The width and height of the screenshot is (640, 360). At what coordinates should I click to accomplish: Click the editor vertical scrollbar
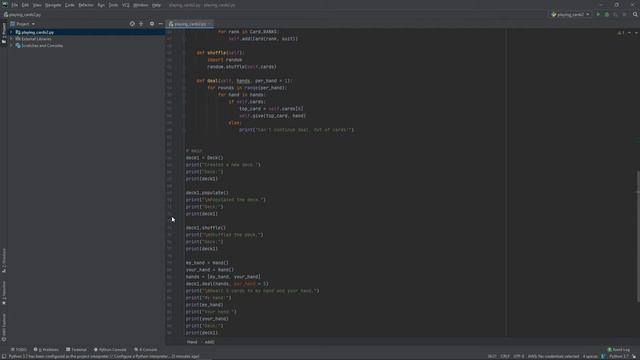click(x=638, y=237)
